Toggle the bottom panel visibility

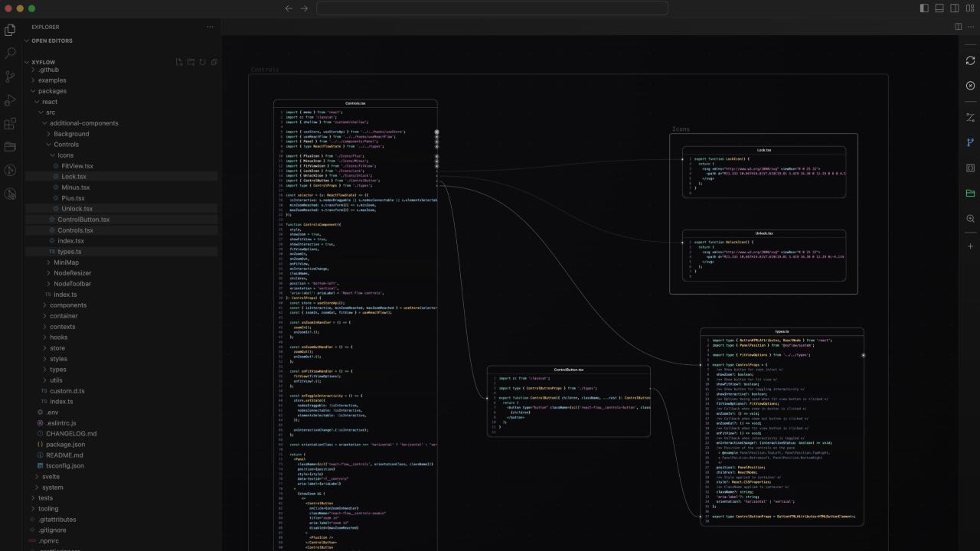(x=938, y=8)
